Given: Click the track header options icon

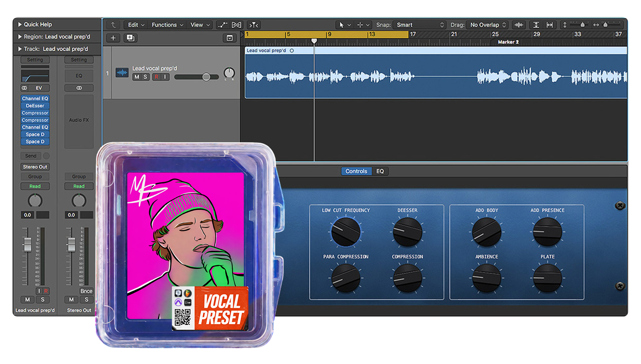Looking at the screenshot, I should click(x=230, y=38).
